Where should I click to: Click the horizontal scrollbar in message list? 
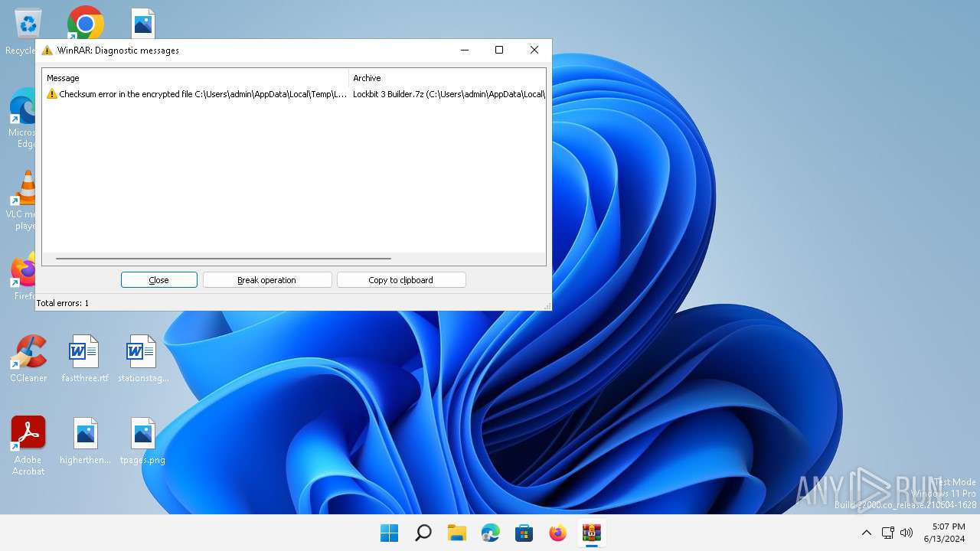point(224,259)
